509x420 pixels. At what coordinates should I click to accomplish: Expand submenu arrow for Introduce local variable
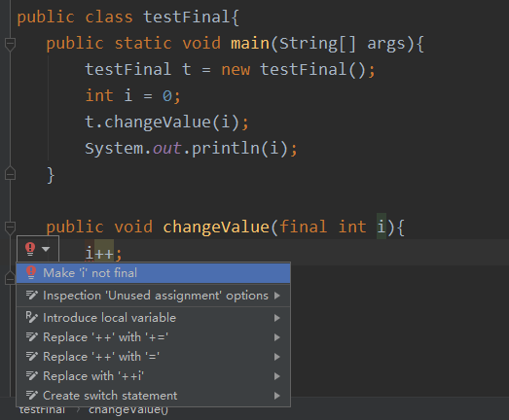[277, 318]
